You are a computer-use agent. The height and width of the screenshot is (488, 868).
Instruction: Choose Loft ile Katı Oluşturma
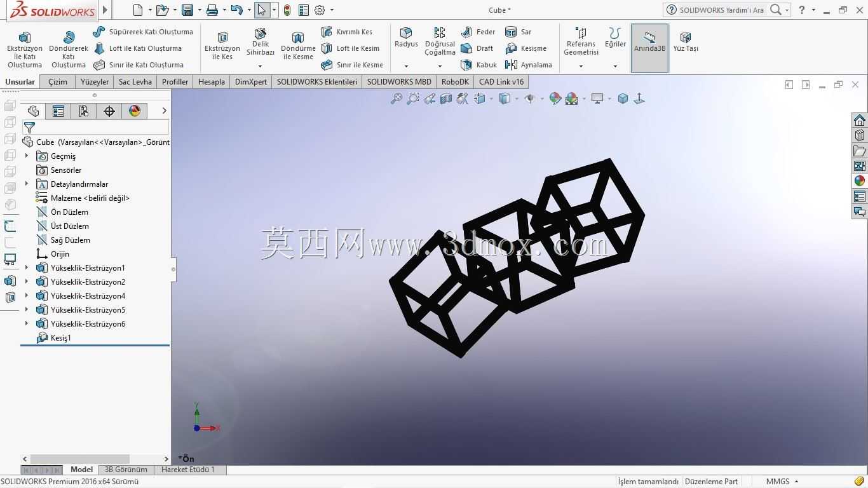[x=137, y=48]
